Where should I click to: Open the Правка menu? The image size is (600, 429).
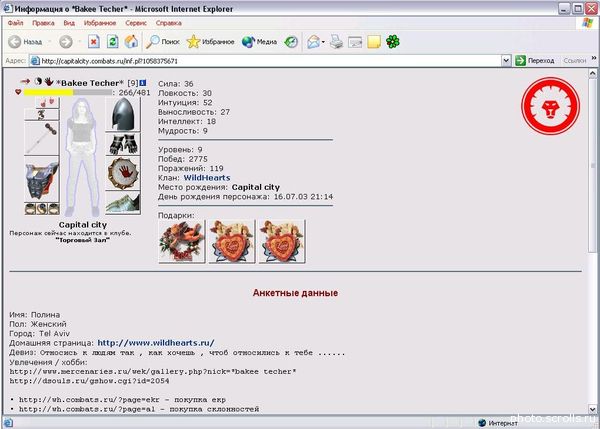click(x=43, y=23)
